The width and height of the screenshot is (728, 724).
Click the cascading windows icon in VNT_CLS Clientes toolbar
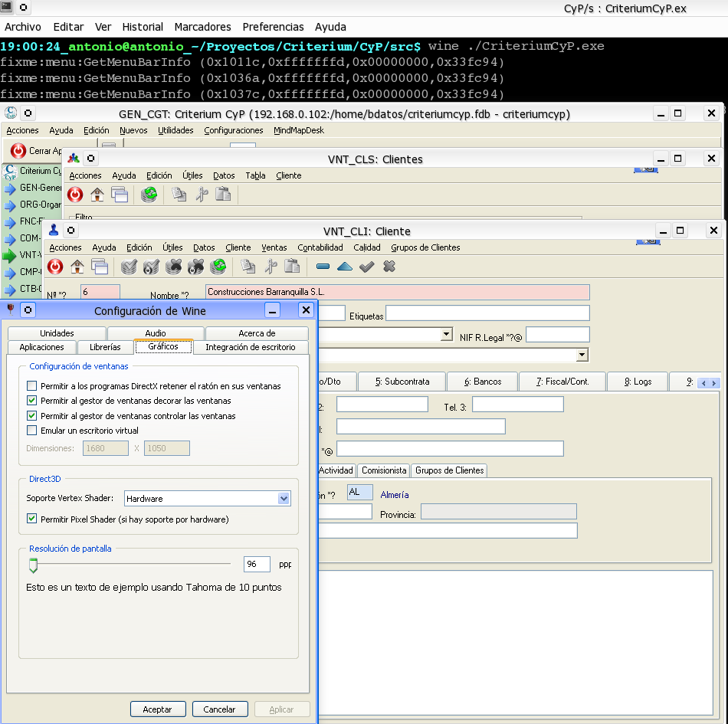(x=120, y=195)
